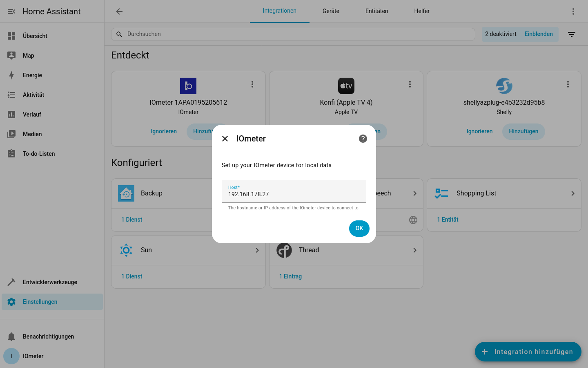
Task: Click Integration hinzufügen button
Action: (528, 352)
